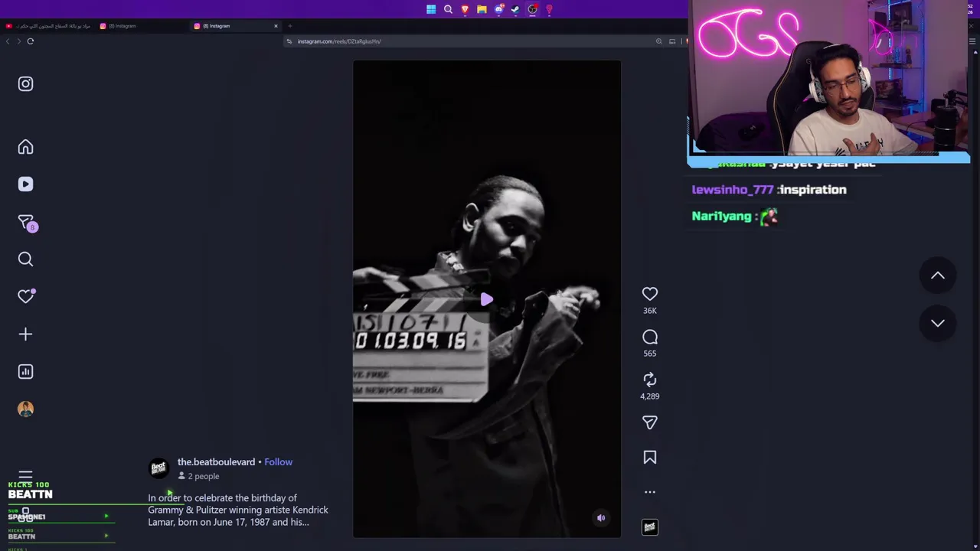
Task: Open Steam from the taskbar
Action: [515, 9]
